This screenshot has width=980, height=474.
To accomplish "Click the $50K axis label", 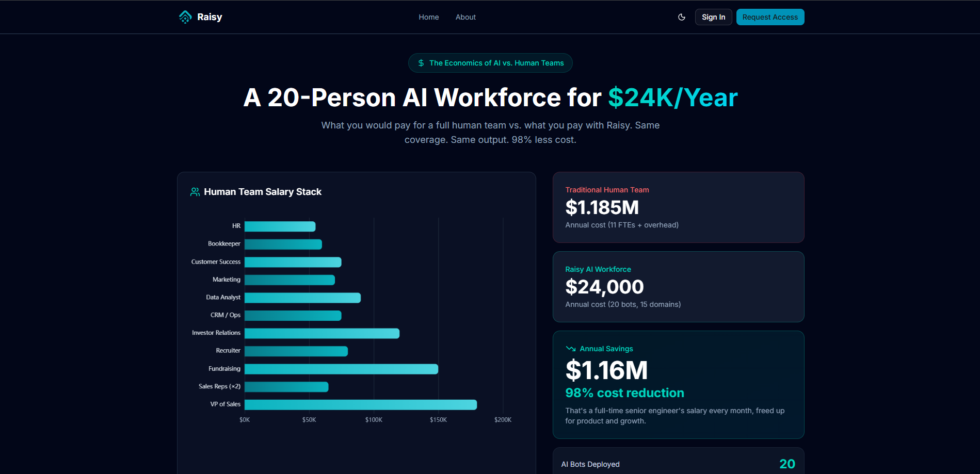I will (x=309, y=420).
